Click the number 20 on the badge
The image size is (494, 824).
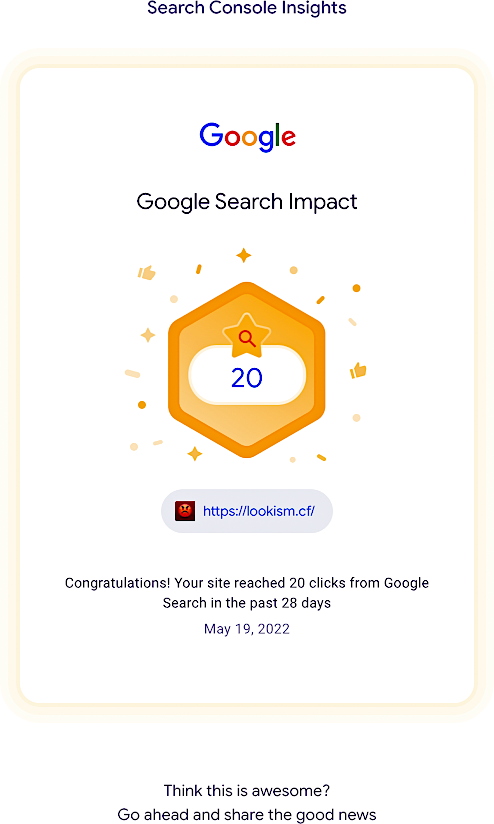pos(246,378)
